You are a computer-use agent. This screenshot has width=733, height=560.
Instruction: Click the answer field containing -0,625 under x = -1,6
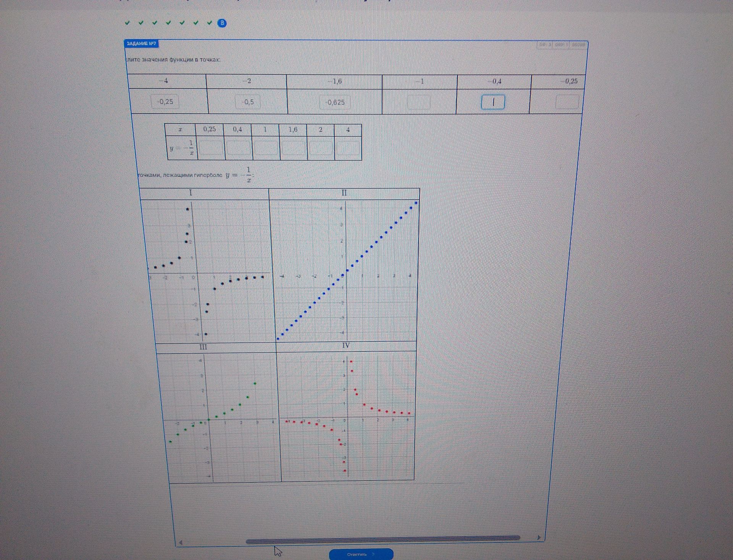click(x=335, y=102)
